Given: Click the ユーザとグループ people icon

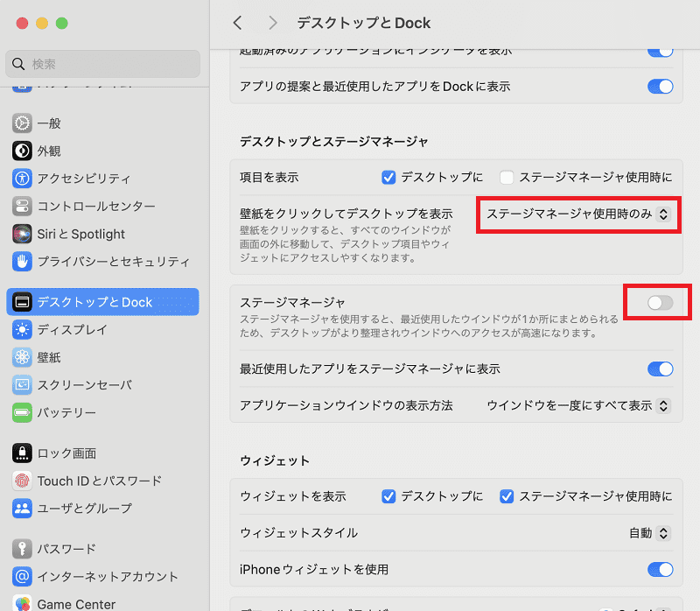Looking at the screenshot, I should click(22, 509).
